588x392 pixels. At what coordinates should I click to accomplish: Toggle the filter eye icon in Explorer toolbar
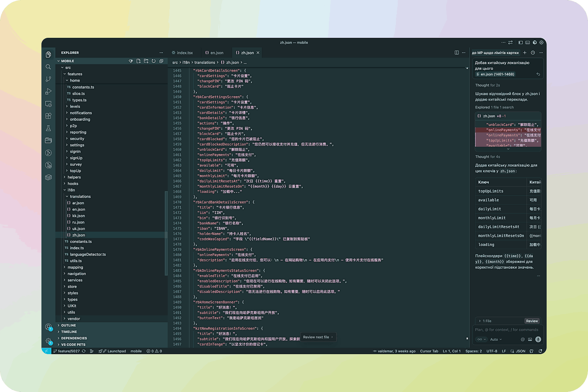click(x=131, y=61)
